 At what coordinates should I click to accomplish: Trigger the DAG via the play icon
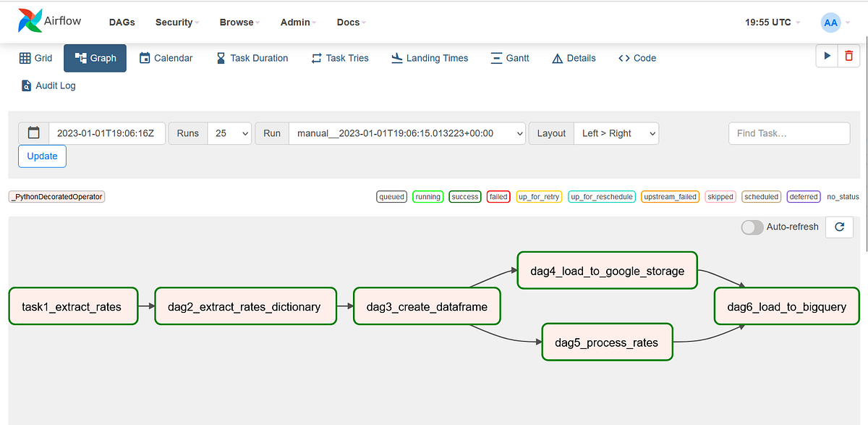(827, 55)
